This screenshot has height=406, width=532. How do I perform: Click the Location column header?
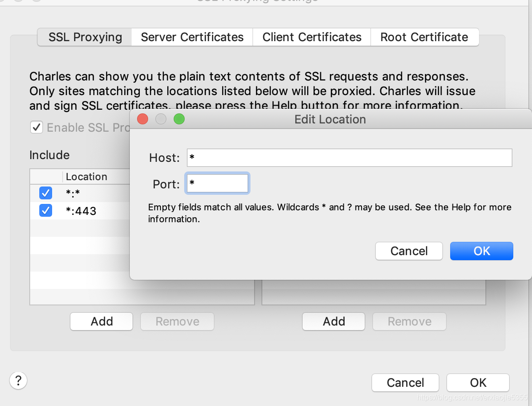point(86,176)
